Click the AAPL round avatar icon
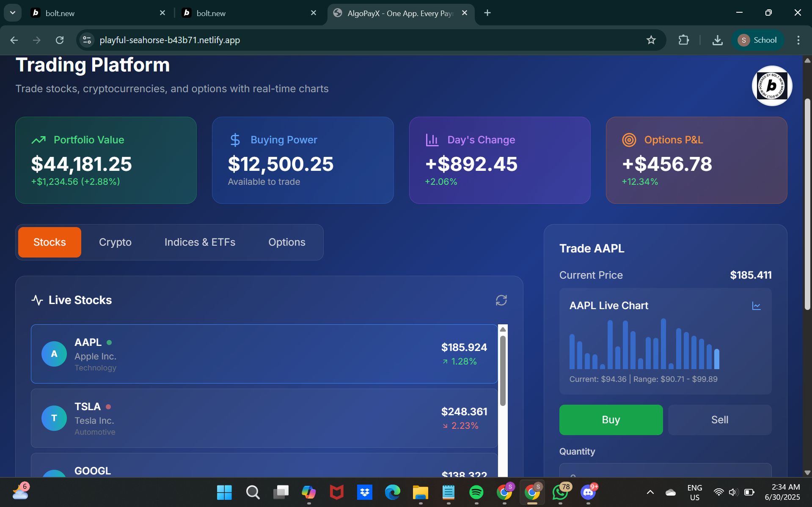812x507 pixels. (x=54, y=354)
